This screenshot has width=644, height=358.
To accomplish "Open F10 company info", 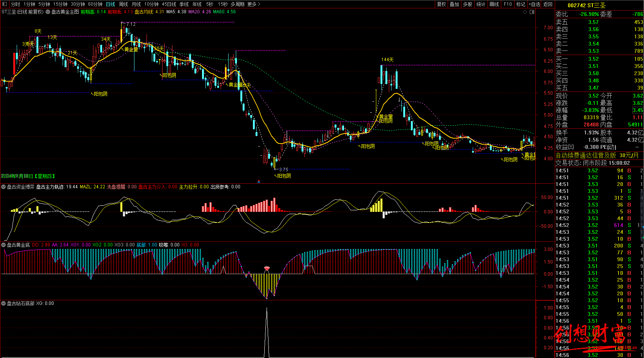I will pos(508,4).
